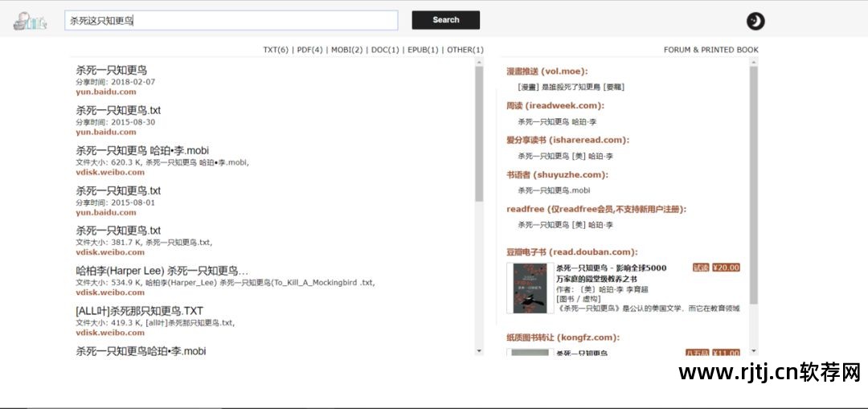The image size is (868, 409).
Task: Click right panel scroll-down arrow
Action: pyautogui.click(x=753, y=351)
